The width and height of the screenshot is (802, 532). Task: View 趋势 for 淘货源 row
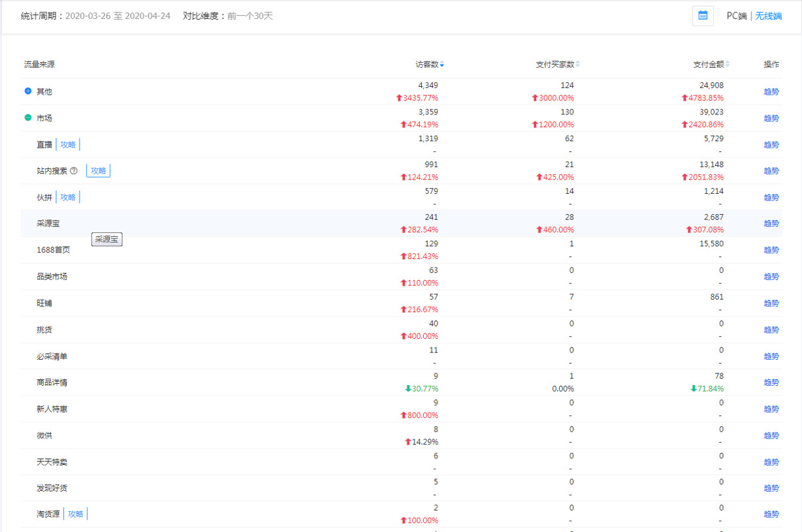tap(771, 514)
